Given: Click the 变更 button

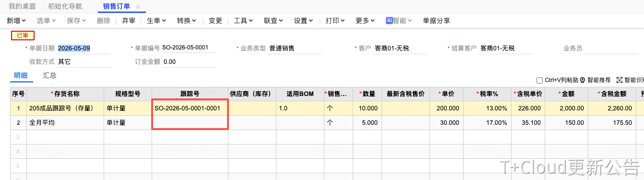Looking at the screenshot, I should 216,21.
